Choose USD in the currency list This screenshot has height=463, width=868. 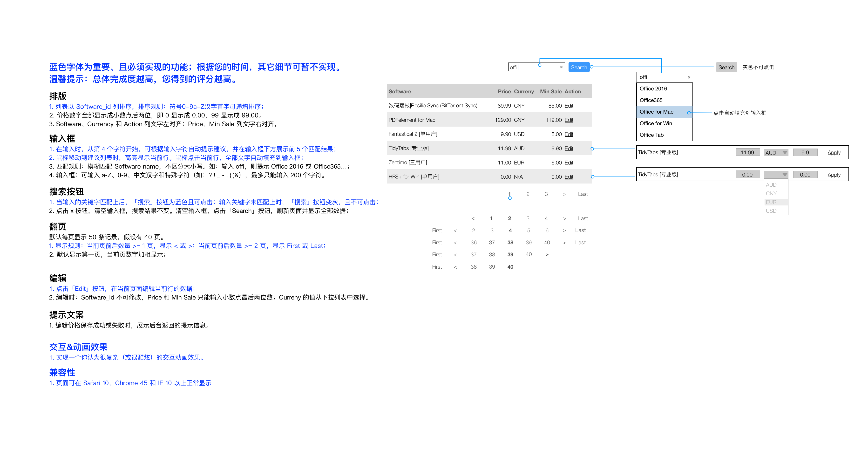click(771, 211)
